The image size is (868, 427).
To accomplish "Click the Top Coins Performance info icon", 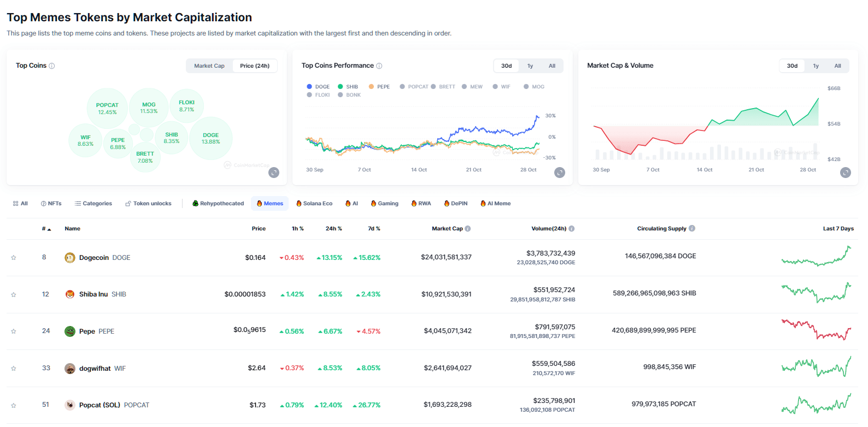I will (379, 66).
